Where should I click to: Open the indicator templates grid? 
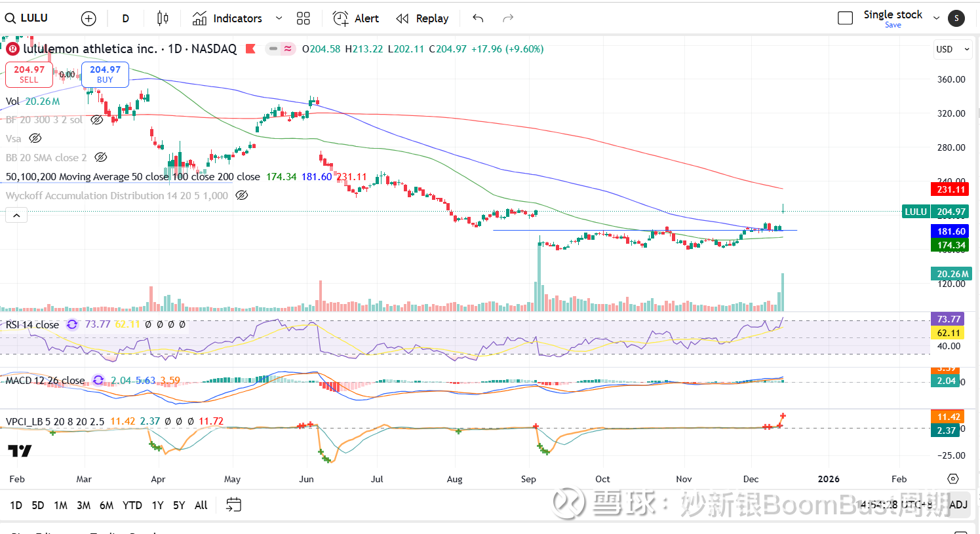point(303,18)
